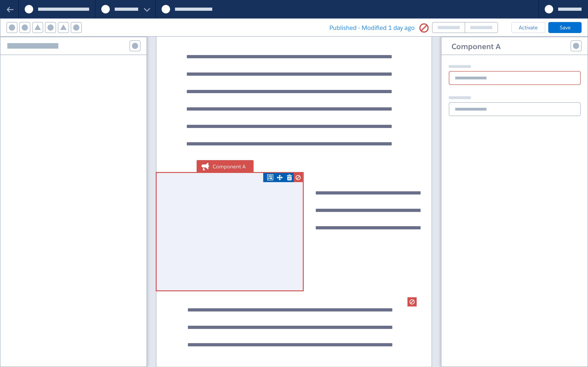Click the red prohibit icon below Component A
This screenshot has height=367, width=588.
pyautogui.click(x=412, y=302)
